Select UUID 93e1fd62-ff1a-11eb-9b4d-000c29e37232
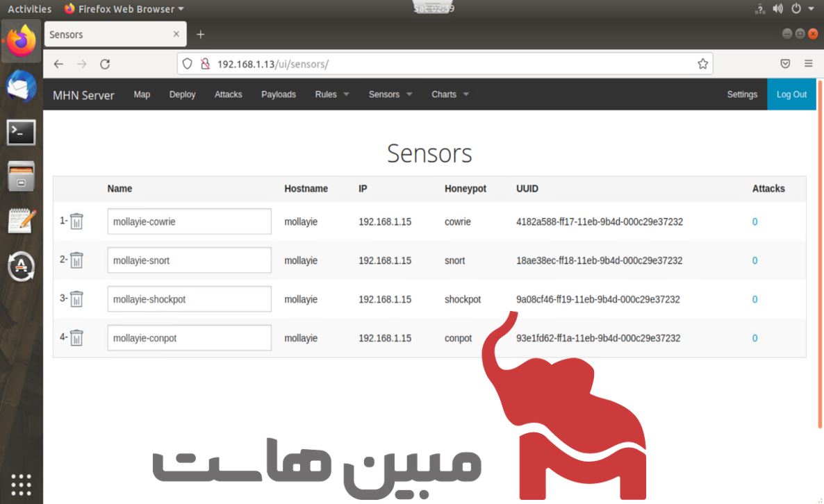 [598, 338]
